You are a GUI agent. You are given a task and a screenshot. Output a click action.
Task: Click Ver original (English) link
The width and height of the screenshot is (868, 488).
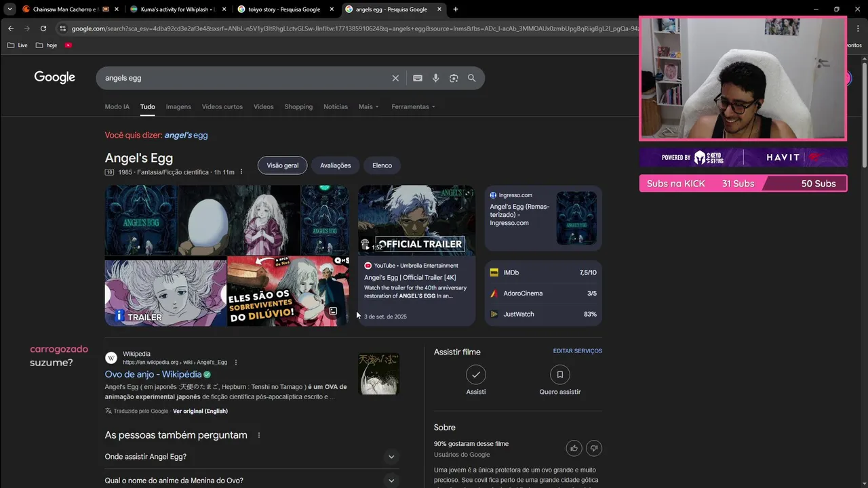click(x=200, y=411)
